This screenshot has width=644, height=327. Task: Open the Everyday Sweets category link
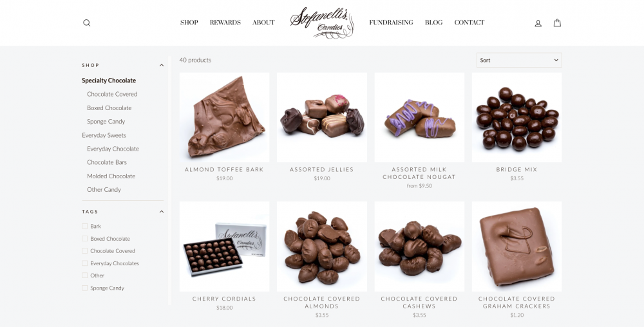tap(104, 135)
